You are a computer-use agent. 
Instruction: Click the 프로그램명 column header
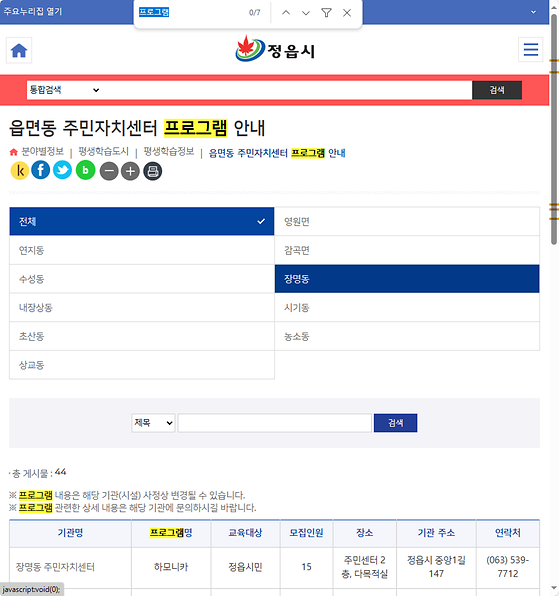point(171,533)
